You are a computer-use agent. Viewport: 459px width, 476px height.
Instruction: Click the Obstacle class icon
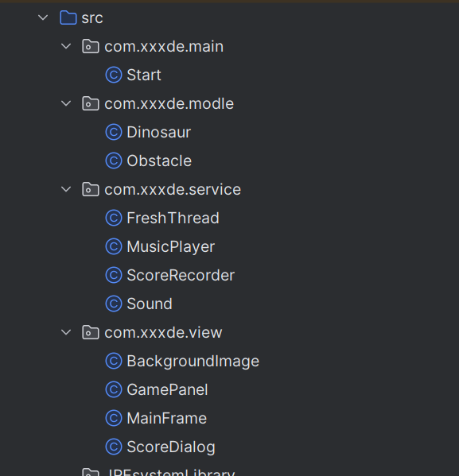click(x=114, y=161)
